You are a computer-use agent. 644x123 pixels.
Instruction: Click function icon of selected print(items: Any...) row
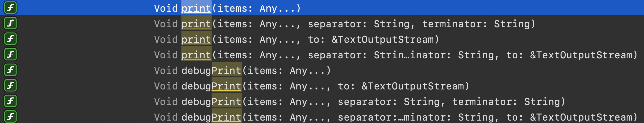point(10,8)
